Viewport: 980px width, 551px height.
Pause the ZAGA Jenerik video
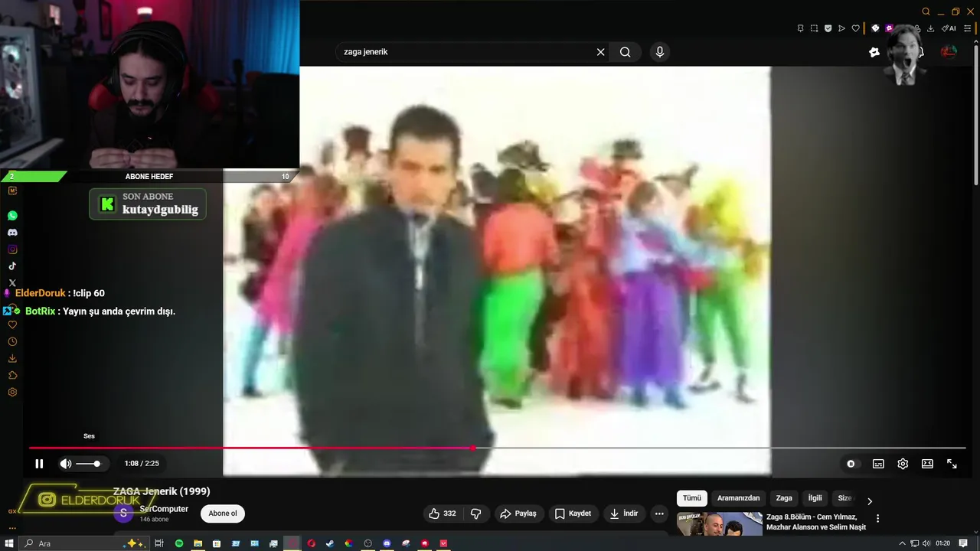pyautogui.click(x=39, y=464)
